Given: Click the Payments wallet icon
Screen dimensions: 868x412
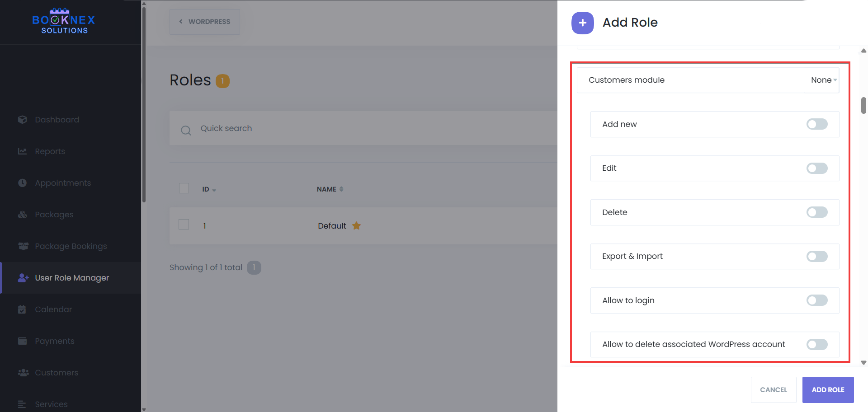Looking at the screenshot, I should tap(22, 341).
